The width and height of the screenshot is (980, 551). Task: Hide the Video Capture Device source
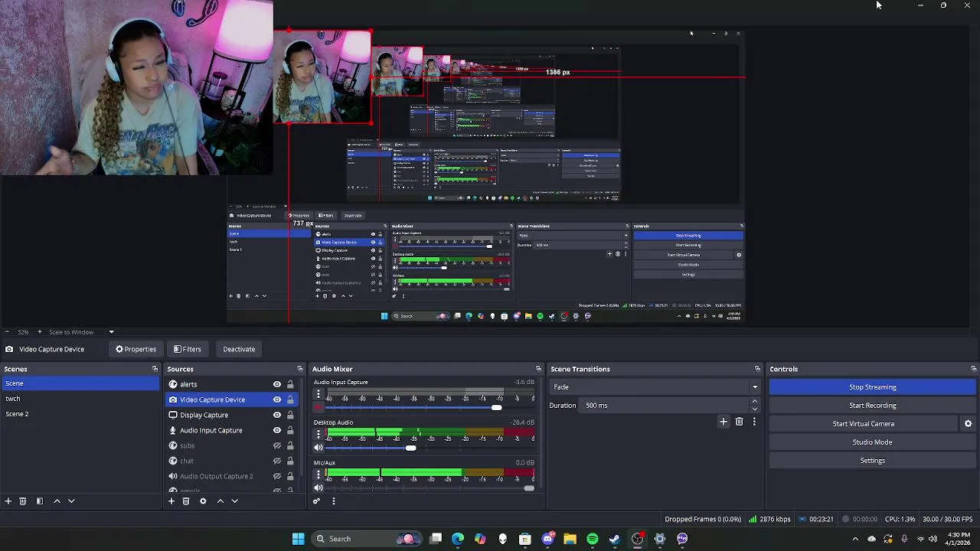[277, 399]
